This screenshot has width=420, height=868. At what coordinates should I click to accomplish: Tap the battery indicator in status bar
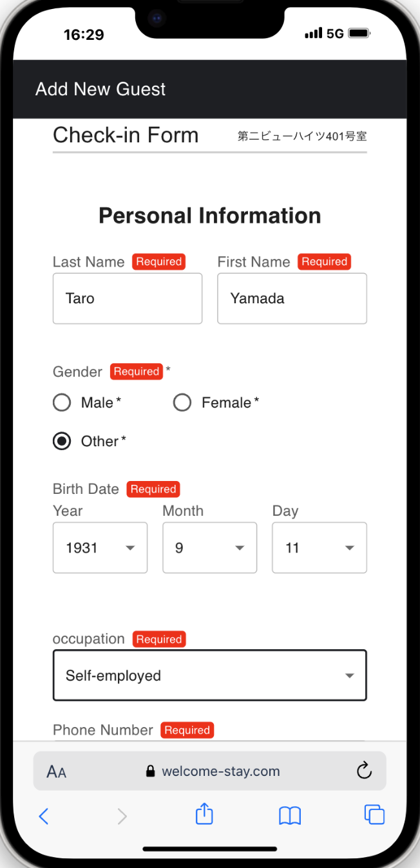(359, 33)
